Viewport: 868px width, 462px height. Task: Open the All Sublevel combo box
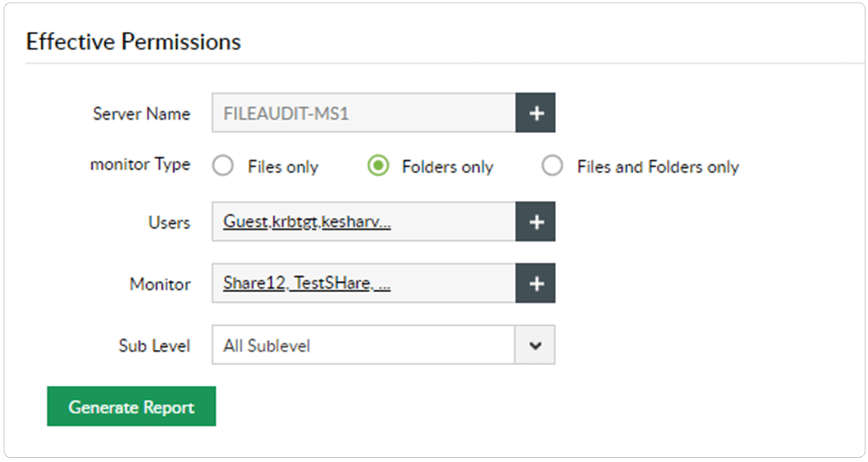click(x=364, y=345)
